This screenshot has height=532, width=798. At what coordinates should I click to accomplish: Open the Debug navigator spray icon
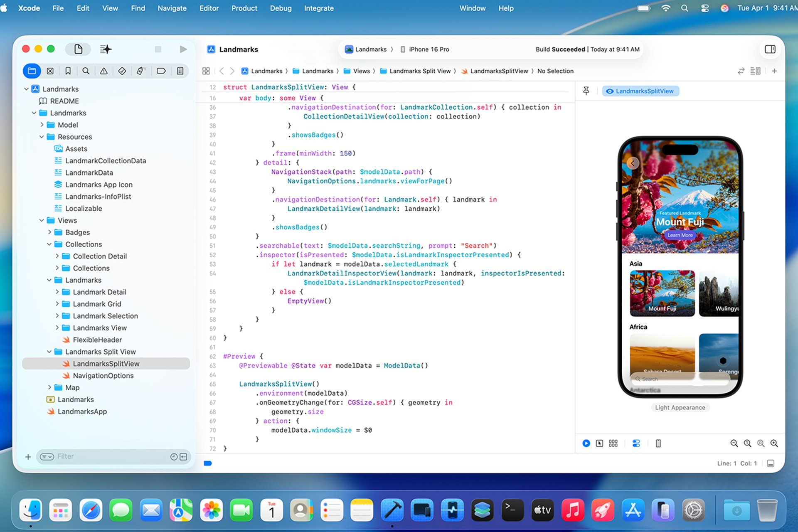point(141,71)
